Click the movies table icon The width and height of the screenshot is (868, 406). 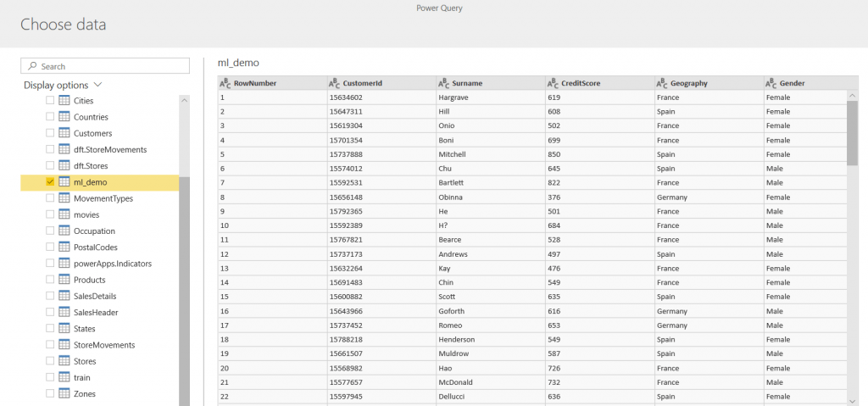click(x=64, y=214)
